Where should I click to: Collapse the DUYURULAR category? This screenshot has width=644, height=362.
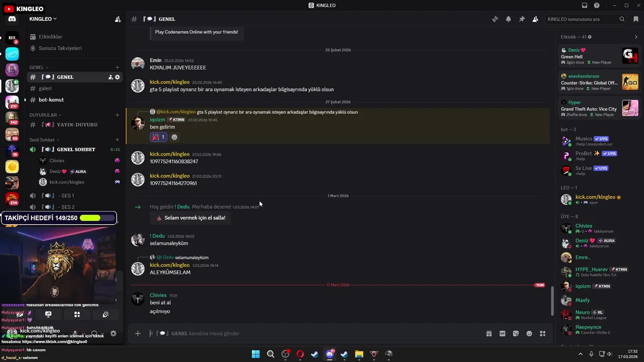[x=45, y=115]
